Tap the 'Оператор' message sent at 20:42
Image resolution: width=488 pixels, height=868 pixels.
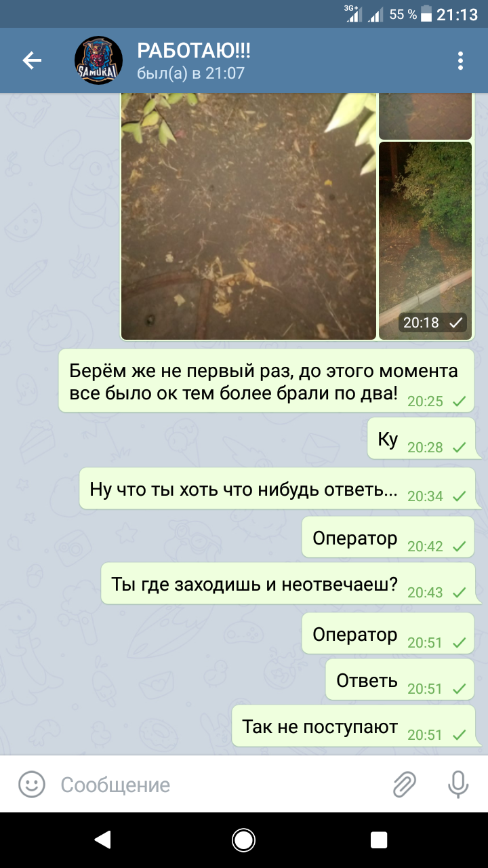click(x=388, y=538)
